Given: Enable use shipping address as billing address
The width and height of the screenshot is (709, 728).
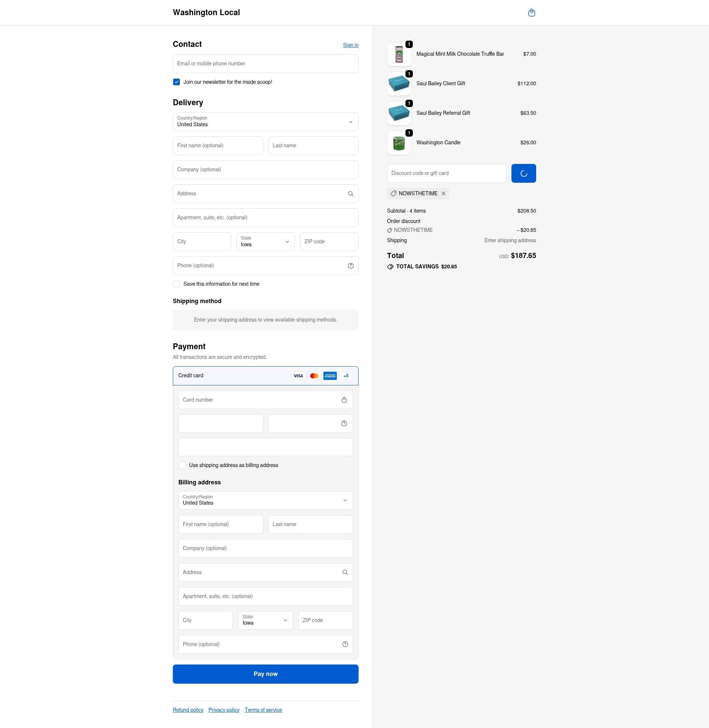Looking at the screenshot, I should tap(182, 465).
